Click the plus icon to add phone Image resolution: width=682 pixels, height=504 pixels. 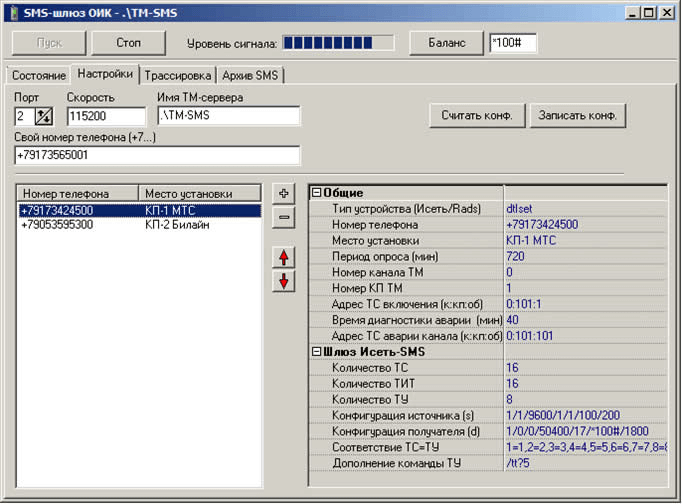point(283,193)
